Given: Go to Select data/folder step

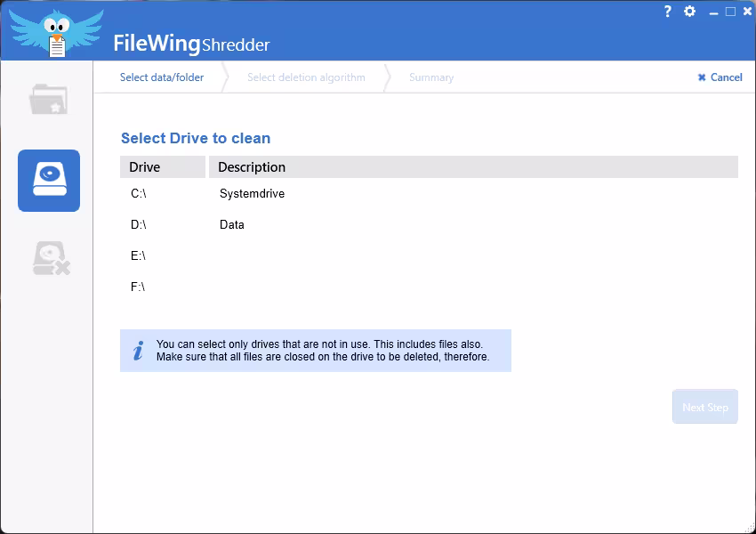Looking at the screenshot, I should 162,77.
